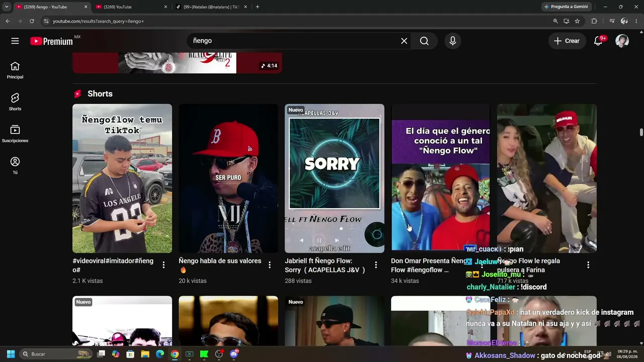Screen dimensions: 644x362
Task: Open File Explorer from the taskbar
Action: click(x=145, y=354)
